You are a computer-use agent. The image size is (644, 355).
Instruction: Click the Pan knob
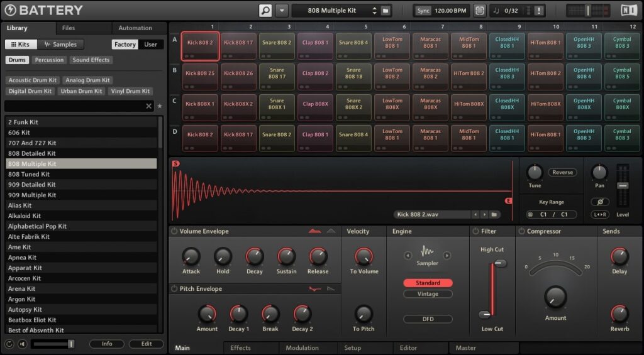click(x=599, y=172)
